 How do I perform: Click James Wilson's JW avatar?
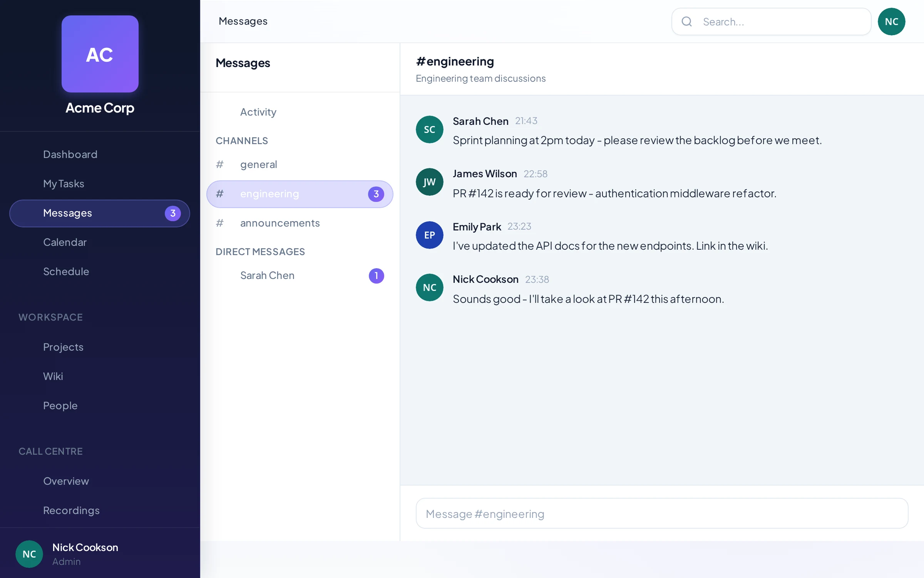tap(430, 182)
